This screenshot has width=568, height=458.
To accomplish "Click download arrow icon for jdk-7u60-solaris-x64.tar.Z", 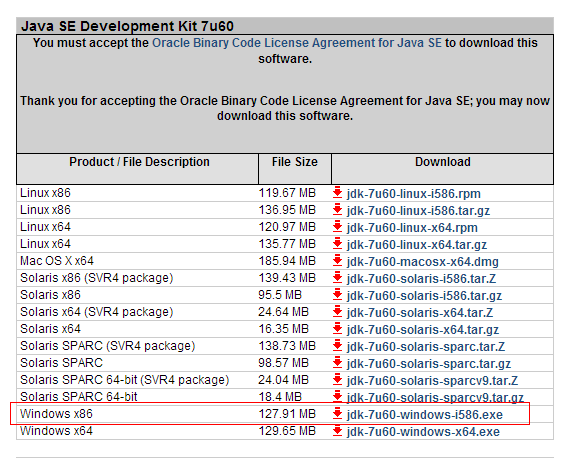I will [337, 312].
